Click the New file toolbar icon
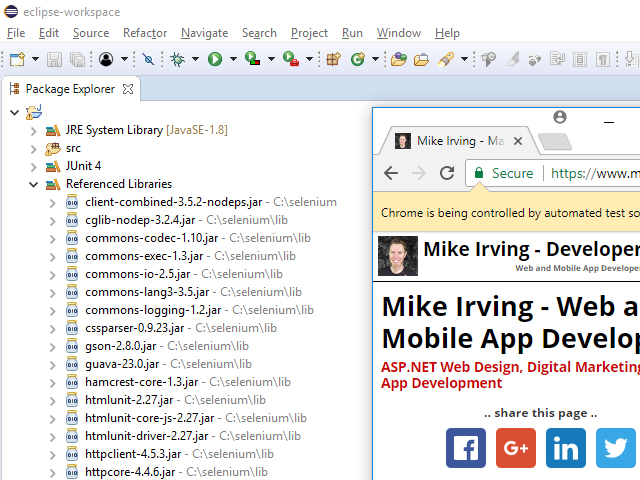The height and width of the screenshot is (480, 640). point(17,59)
